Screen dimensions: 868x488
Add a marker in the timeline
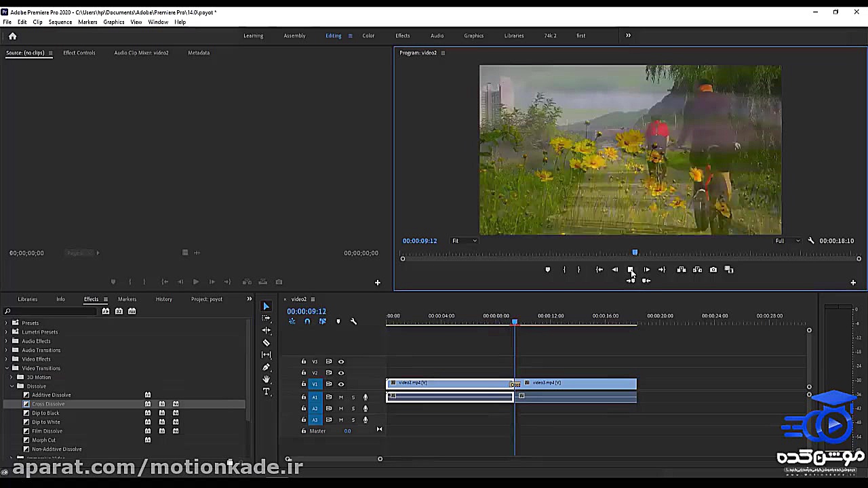pyautogui.click(x=338, y=321)
